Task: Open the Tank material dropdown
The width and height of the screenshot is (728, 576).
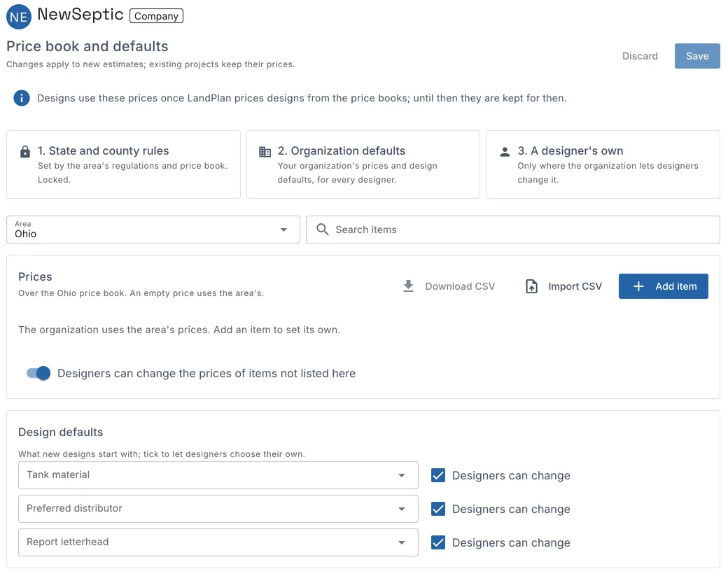Action: 218,475
